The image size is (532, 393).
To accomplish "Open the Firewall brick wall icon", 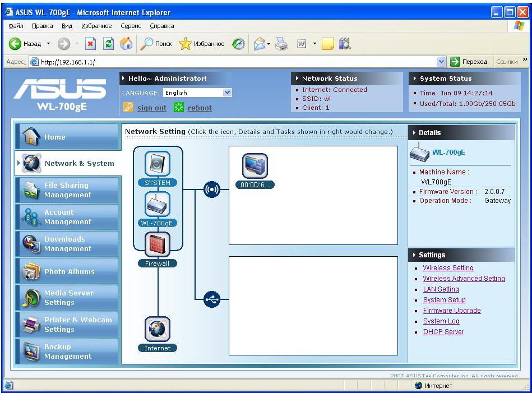I will pos(158,244).
